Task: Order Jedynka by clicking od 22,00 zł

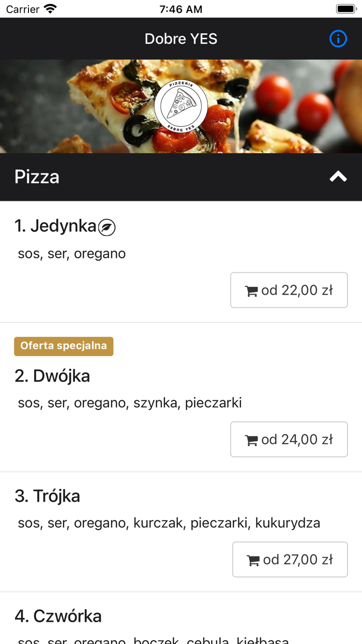Action: pos(289,290)
